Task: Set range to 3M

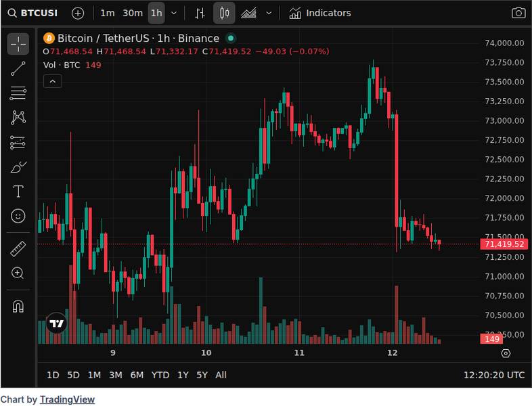Action: point(115,375)
